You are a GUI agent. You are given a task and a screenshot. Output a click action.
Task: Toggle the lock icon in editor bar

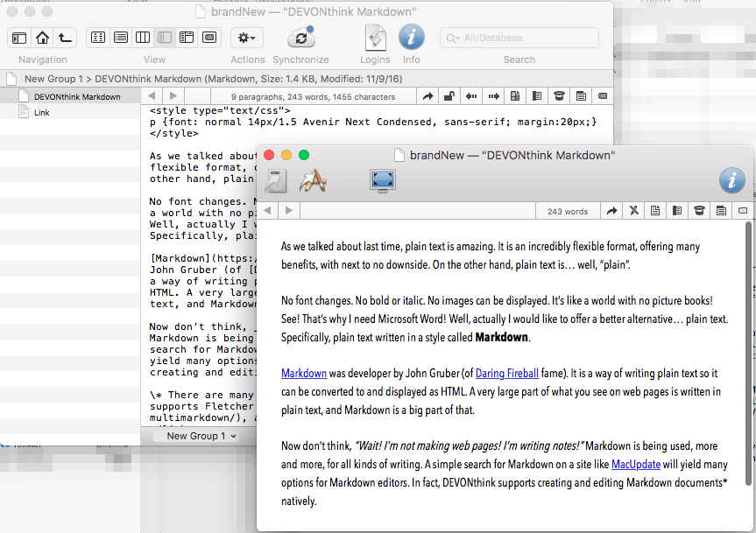point(449,96)
